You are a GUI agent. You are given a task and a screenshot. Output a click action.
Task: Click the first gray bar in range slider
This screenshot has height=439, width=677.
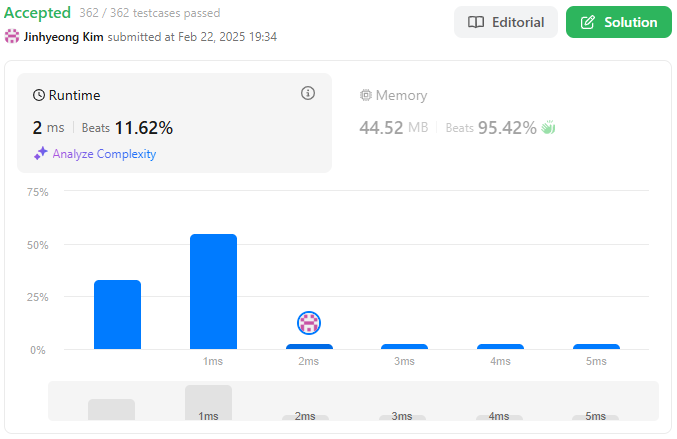point(111,410)
